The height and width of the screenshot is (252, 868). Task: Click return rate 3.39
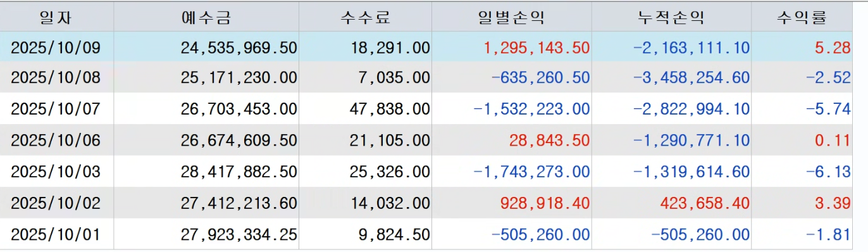click(x=833, y=203)
